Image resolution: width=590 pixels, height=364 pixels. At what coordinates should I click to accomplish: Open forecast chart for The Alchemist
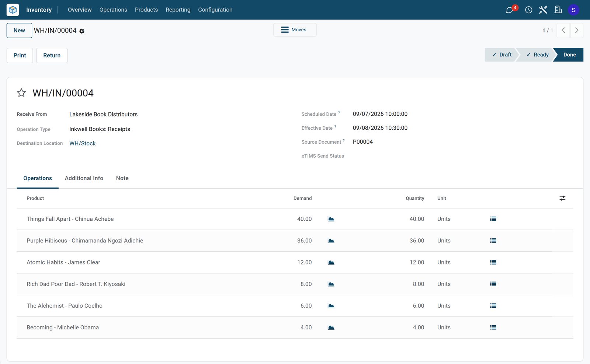click(x=331, y=306)
